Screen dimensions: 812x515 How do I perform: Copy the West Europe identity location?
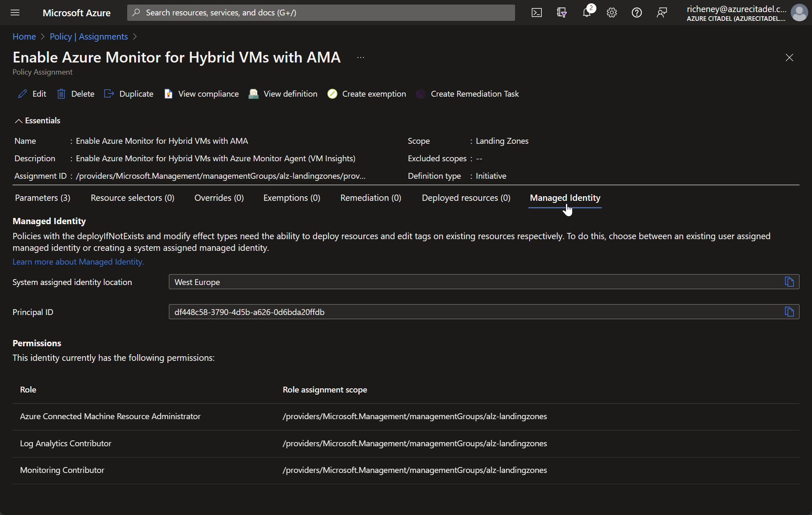pos(789,282)
